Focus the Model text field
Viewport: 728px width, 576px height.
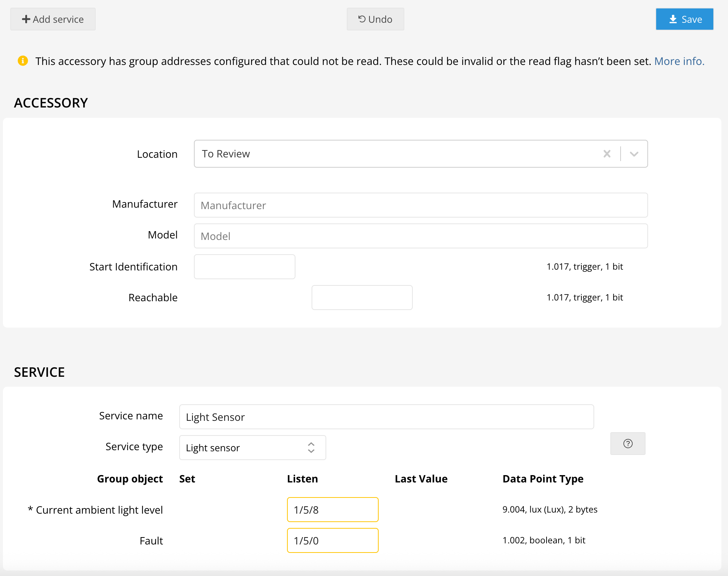[420, 236]
